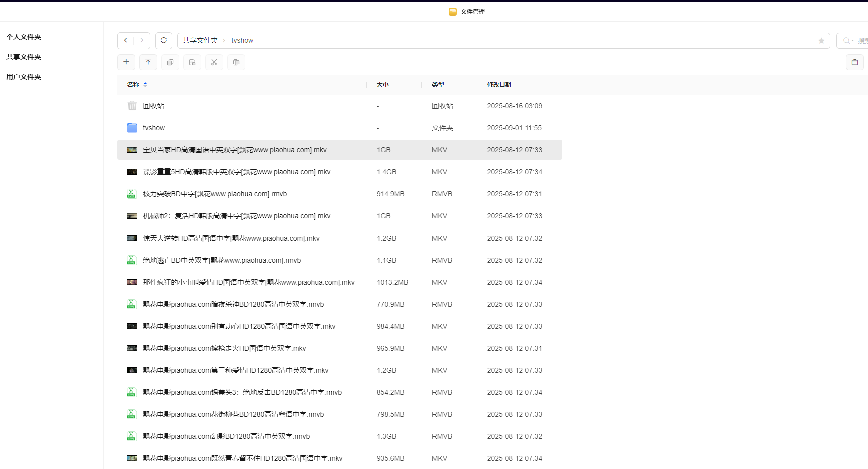Open the tvshow folder row
This screenshot has height=469, width=868.
(x=154, y=128)
